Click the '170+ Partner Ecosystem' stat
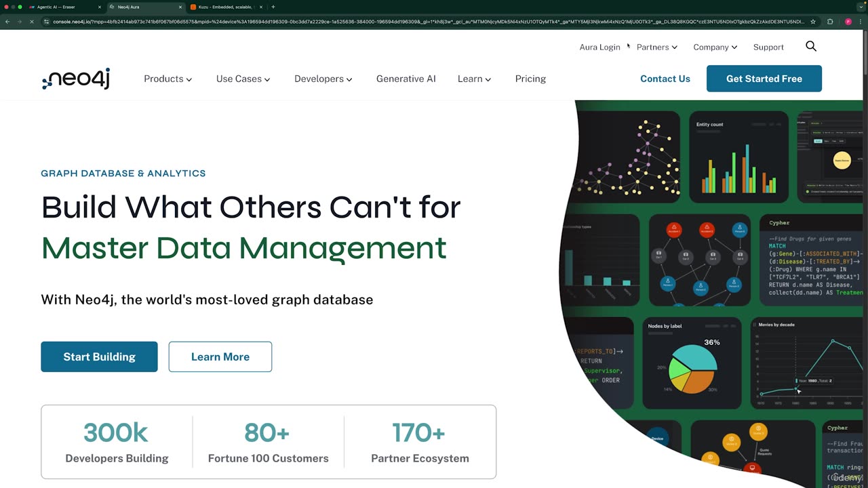Image resolution: width=868 pixels, height=488 pixels. pyautogui.click(x=420, y=443)
